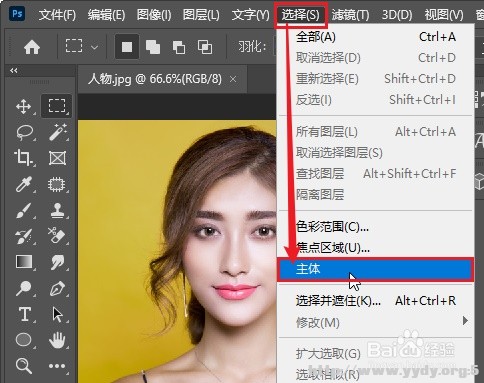
Task: Select the Crop tool
Action: 23,158
